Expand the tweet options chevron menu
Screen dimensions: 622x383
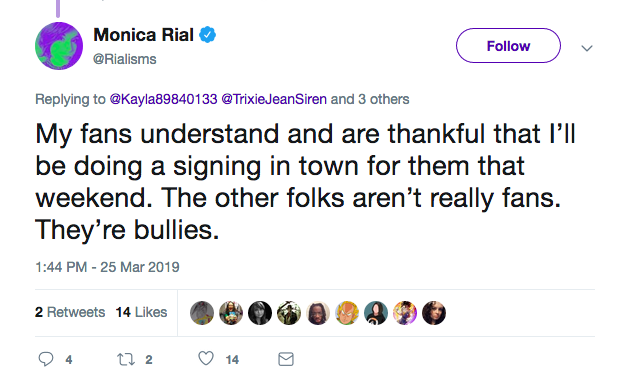[x=587, y=48]
